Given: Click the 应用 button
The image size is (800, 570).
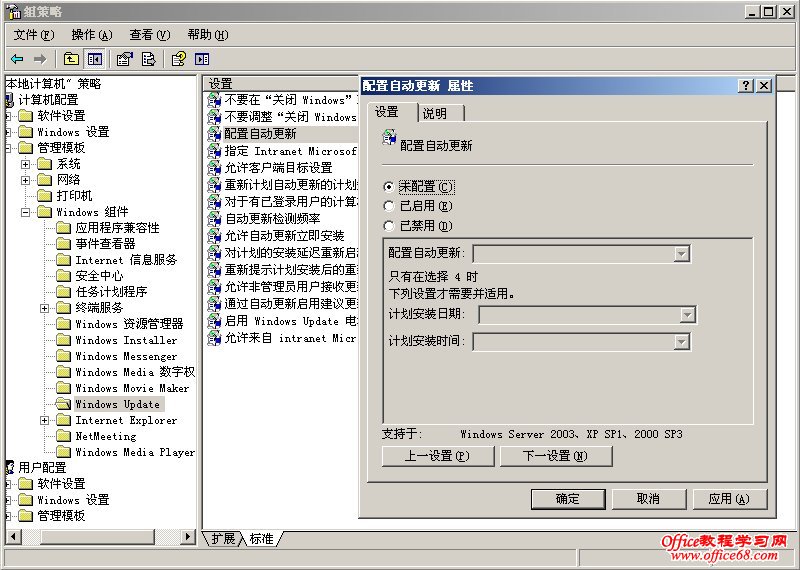Looking at the screenshot, I should pyautogui.click(x=730, y=499).
